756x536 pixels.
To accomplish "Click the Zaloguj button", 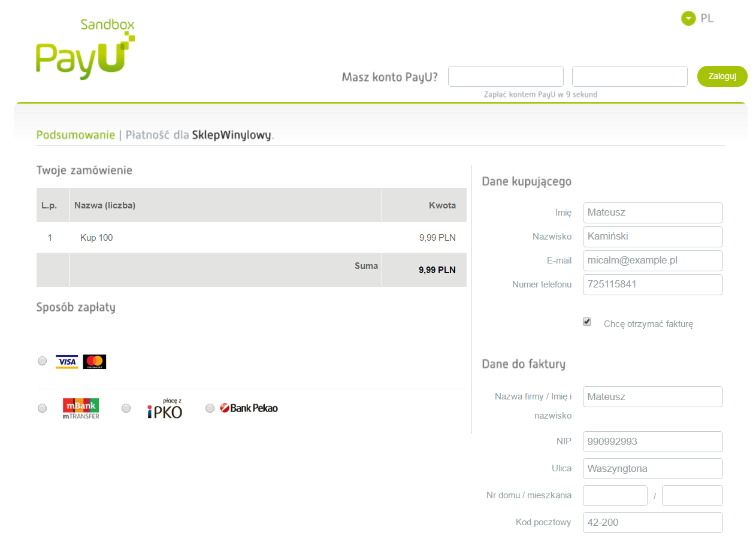I will (x=722, y=76).
